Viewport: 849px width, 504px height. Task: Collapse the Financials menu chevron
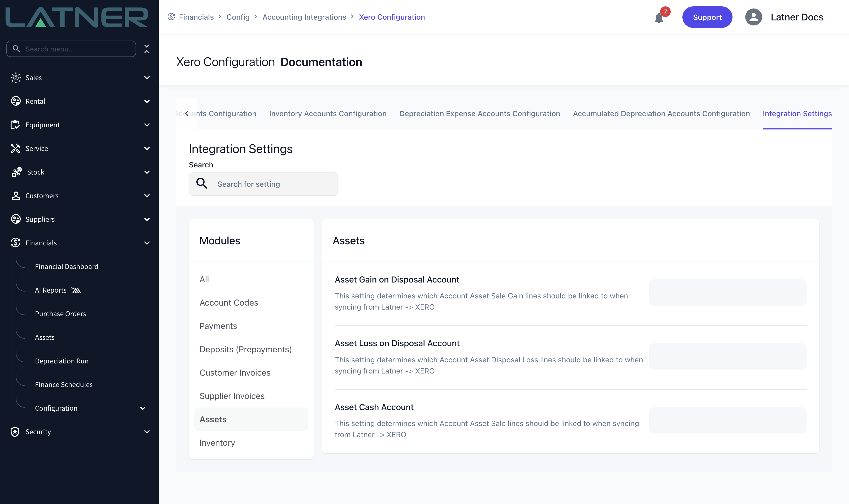tap(147, 243)
